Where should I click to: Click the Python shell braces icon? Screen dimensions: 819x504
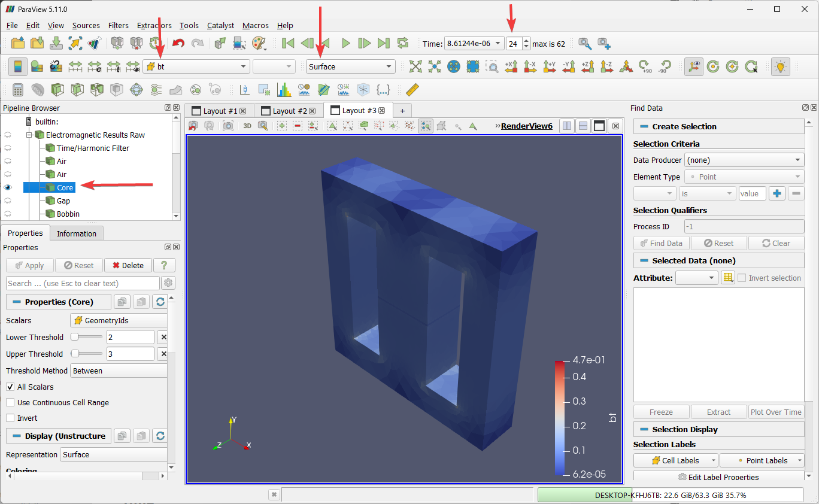(x=384, y=90)
